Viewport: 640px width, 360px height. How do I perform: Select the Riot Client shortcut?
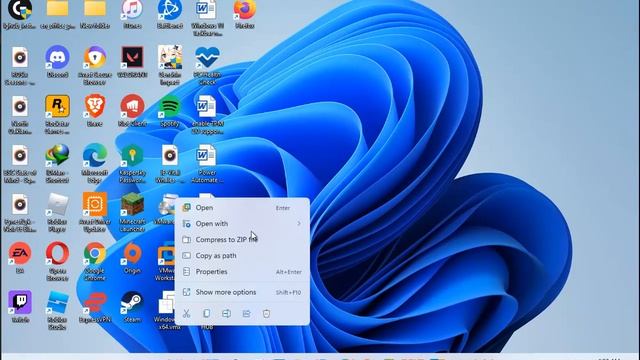coord(132,110)
